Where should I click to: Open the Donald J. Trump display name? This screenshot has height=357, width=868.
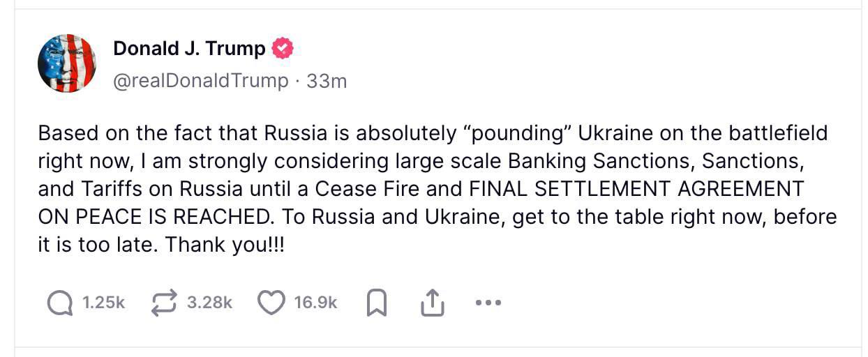189,49
